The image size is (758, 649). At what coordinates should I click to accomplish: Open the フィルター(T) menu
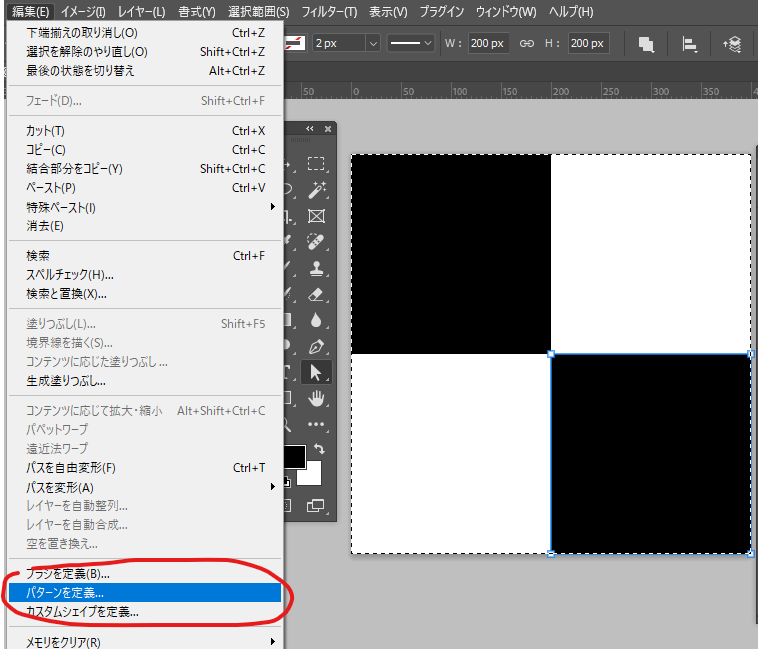coord(329,12)
